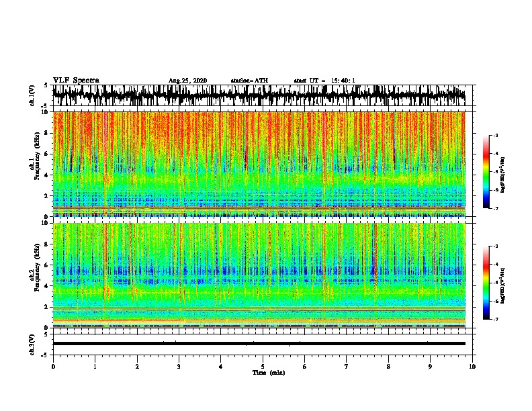Click time axis tick label "1"
Image resolution: width=532 pixels, height=411 pixels.
(x=95, y=367)
